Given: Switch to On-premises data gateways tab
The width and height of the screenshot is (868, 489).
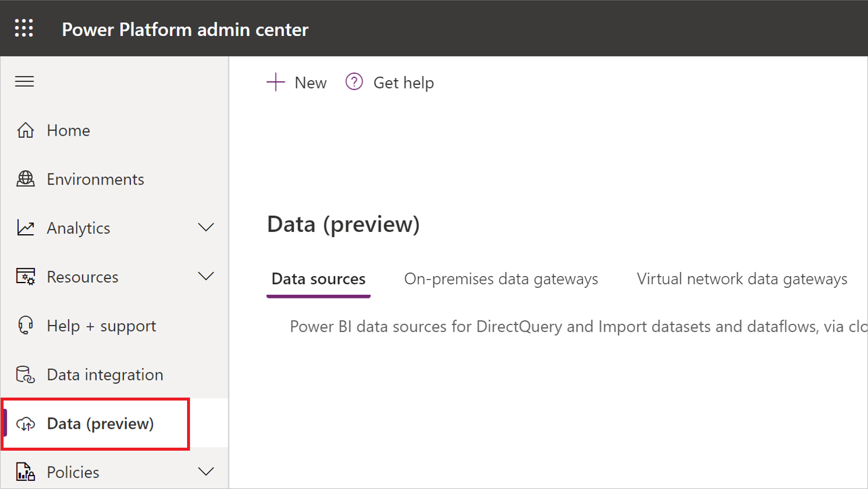Looking at the screenshot, I should point(500,279).
